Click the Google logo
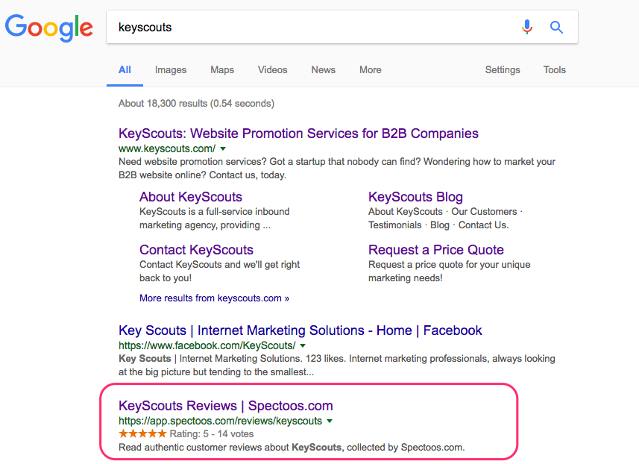Screen dimensions: 639x464 click(47, 27)
